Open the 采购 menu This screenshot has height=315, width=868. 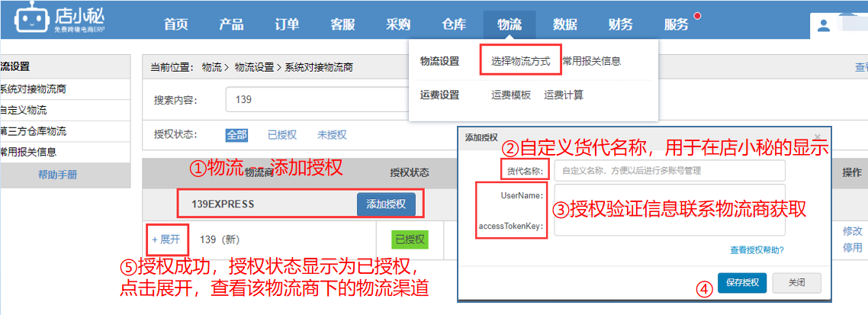(x=398, y=24)
